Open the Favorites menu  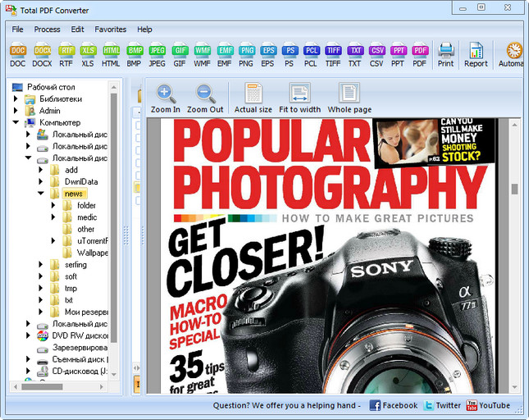click(x=111, y=30)
